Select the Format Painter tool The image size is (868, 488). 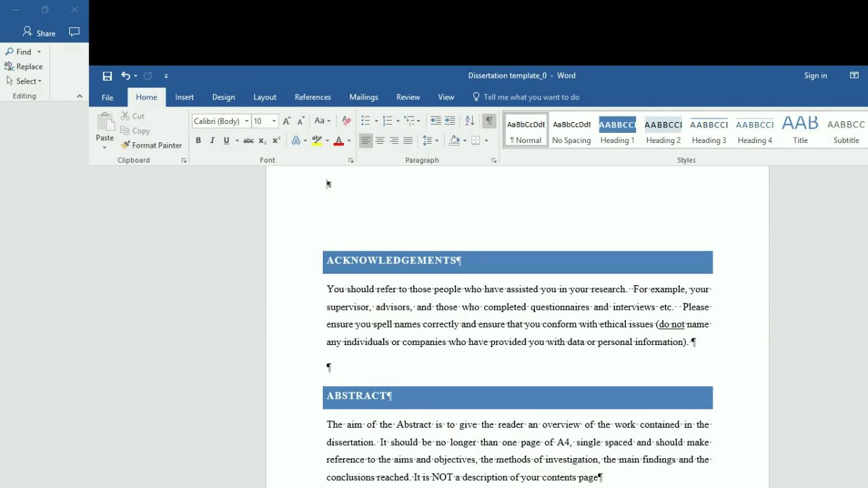click(x=151, y=145)
